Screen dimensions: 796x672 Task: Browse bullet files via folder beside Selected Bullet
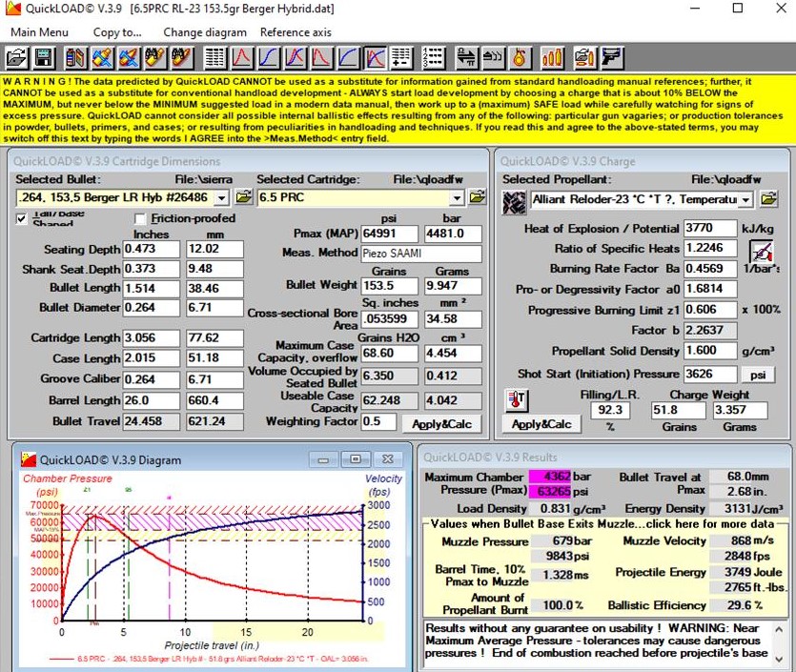244,197
